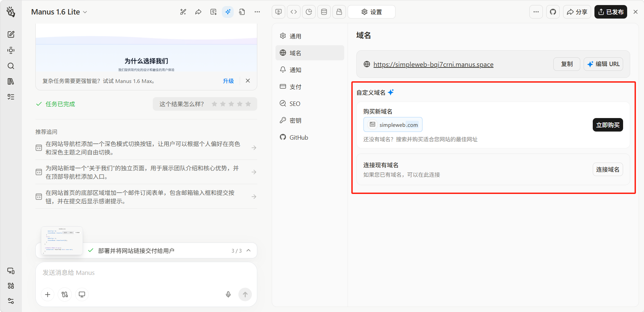Select 密钥 in settings menu
The image size is (644, 312).
pyautogui.click(x=310, y=120)
